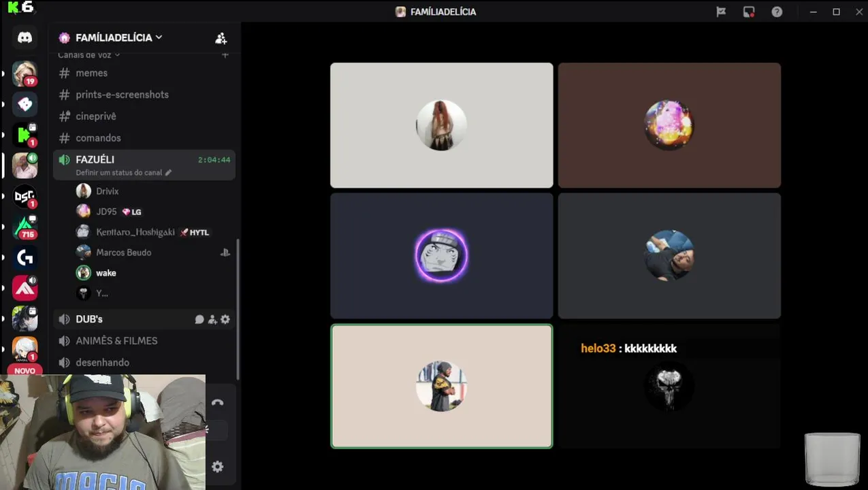The width and height of the screenshot is (868, 490).
Task: Edit DUB's channel settings gear
Action: coord(225,319)
